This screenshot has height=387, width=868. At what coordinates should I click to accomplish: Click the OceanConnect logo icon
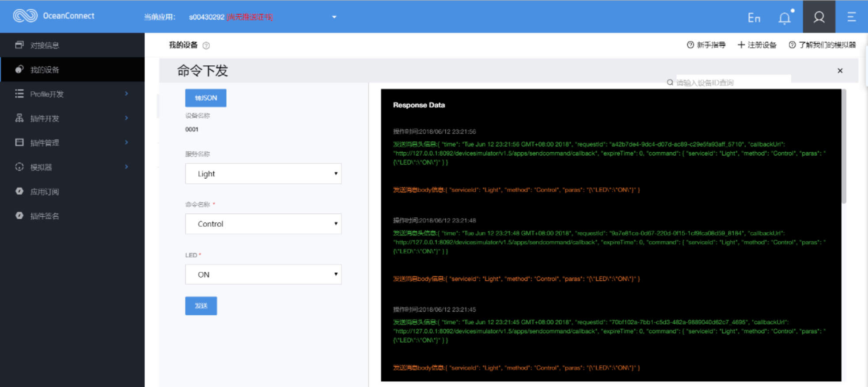pos(25,16)
